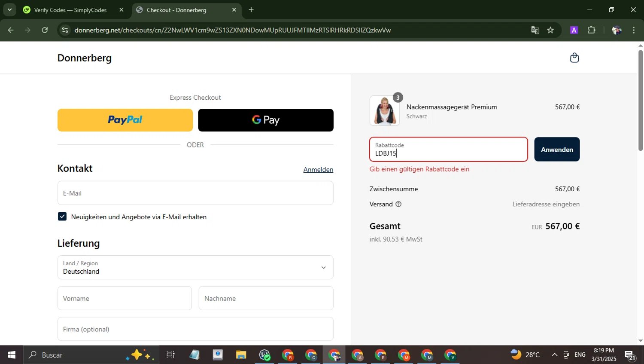The width and height of the screenshot is (644, 364).
Task: Click the Nackenmassagegerät Premium product name
Action: pos(452,107)
